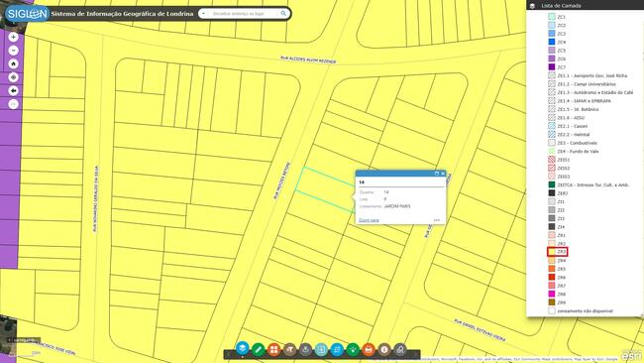Open the orange basemap grid widget
The height and width of the screenshot is (363, 644).
(273, 350)
